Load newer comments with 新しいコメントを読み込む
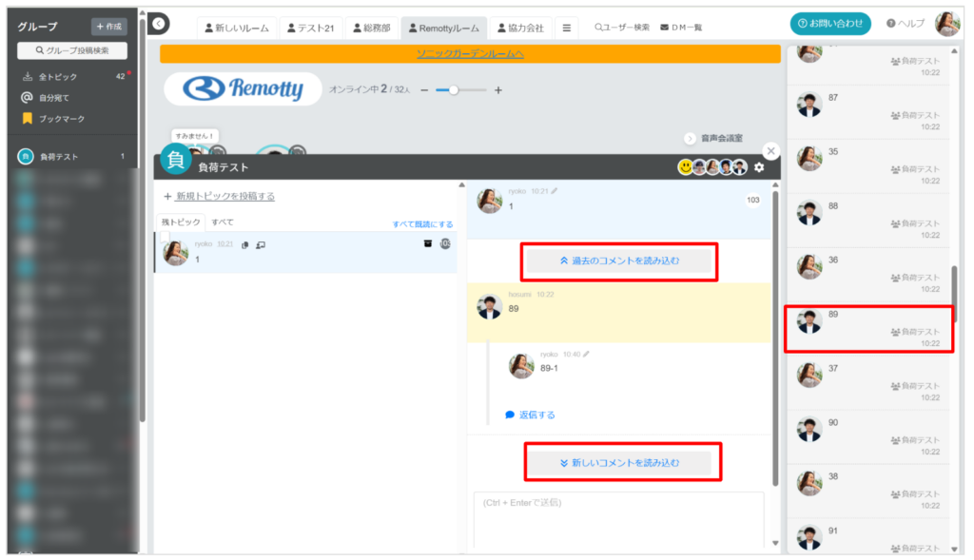Screen dimensions: 974x560 [619, 463]
